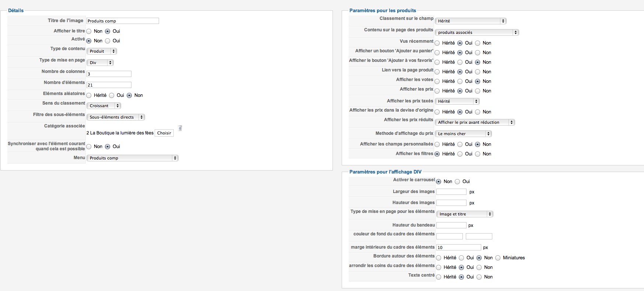Image resolution: width=644 pixels, height=291 pixels.
Task: Click the second couleur de fond color field
Action: [479, 236]
